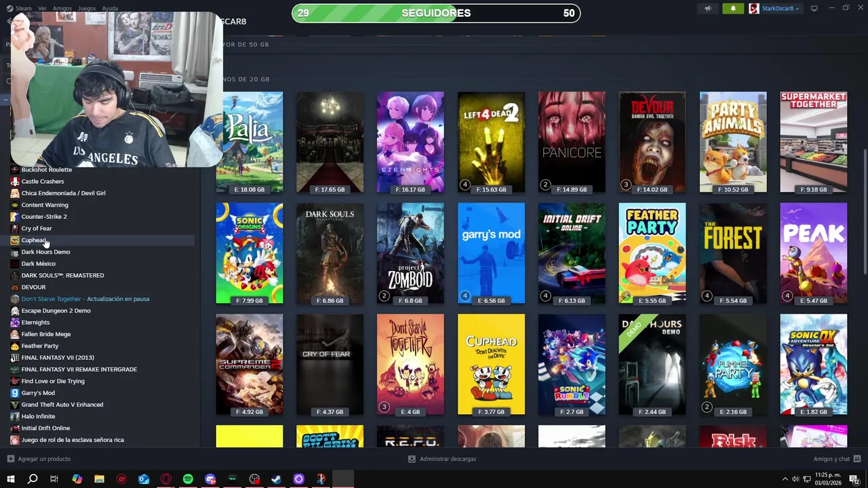Open the Cuphead yellow cover
This screenshot has width=868, height=488.
coord(491,365)
